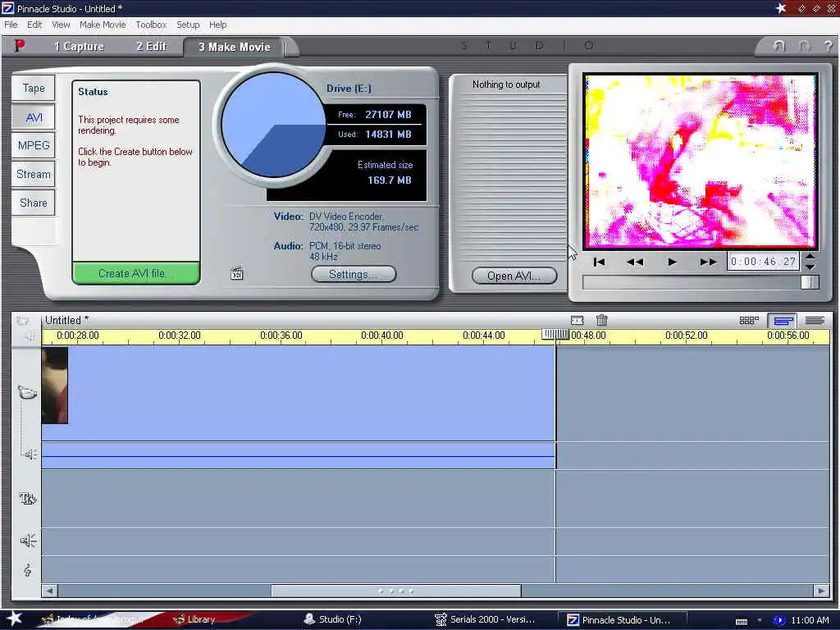Switch to Storyboard view icon

pos(749,321)
